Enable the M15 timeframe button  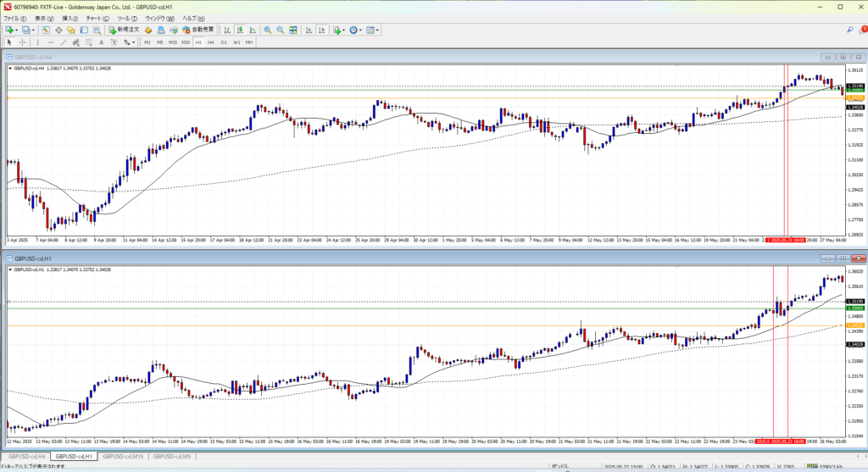pos(172,42)
